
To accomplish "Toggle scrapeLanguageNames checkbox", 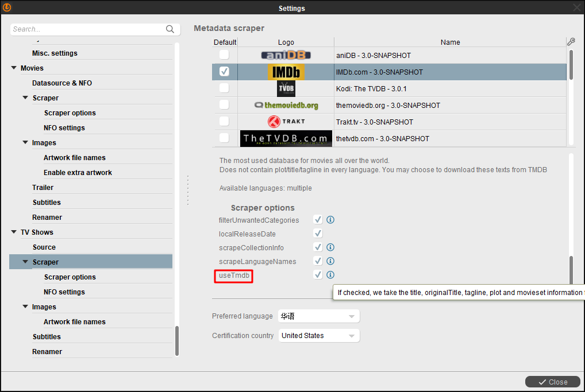I will click(318, 261).
